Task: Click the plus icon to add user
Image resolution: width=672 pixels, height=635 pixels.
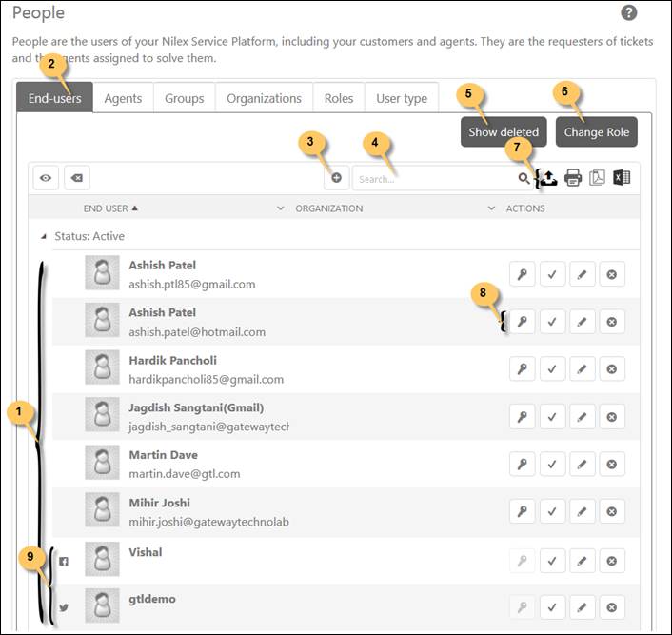Action: 336,178
